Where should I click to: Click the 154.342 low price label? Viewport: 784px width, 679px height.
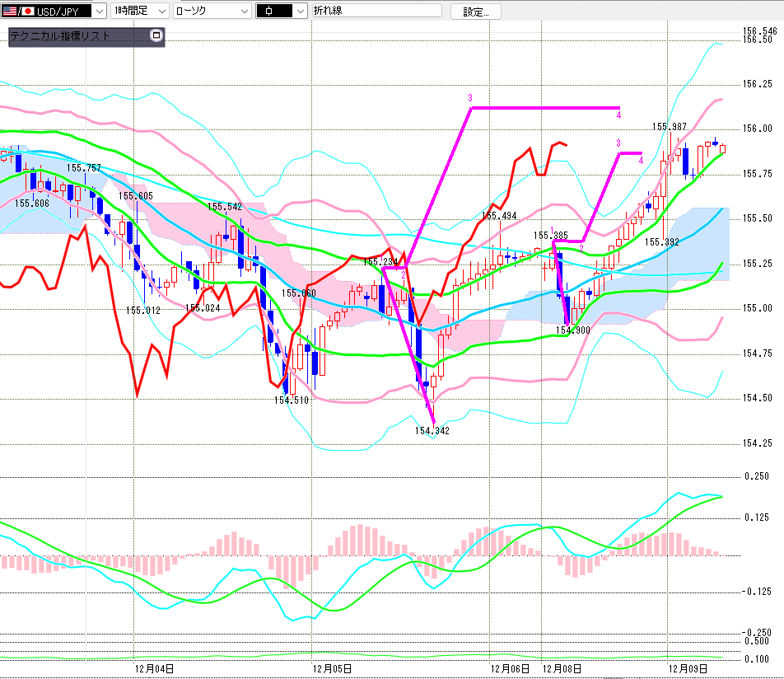(432, 430)
